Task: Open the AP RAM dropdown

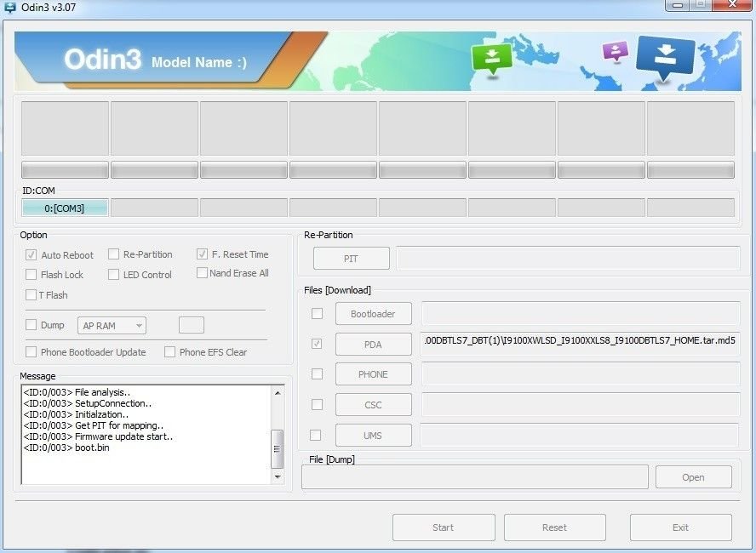Action: (112, 325)
